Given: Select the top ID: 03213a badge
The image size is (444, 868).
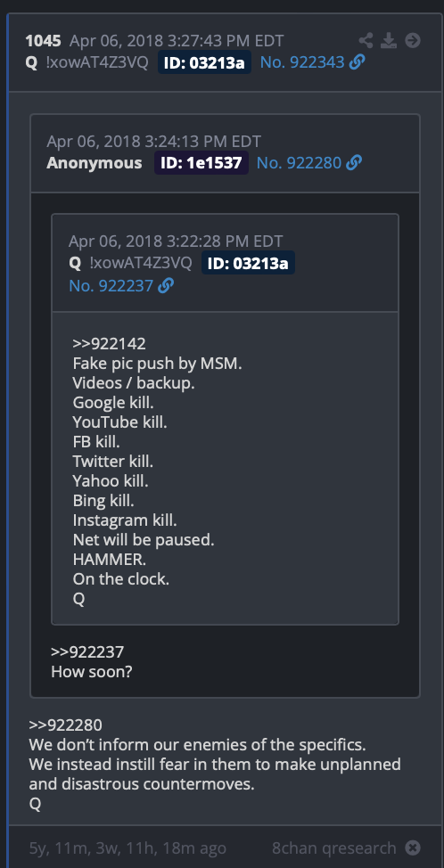Looking at the screenshot, I should [x=204, y=62].
